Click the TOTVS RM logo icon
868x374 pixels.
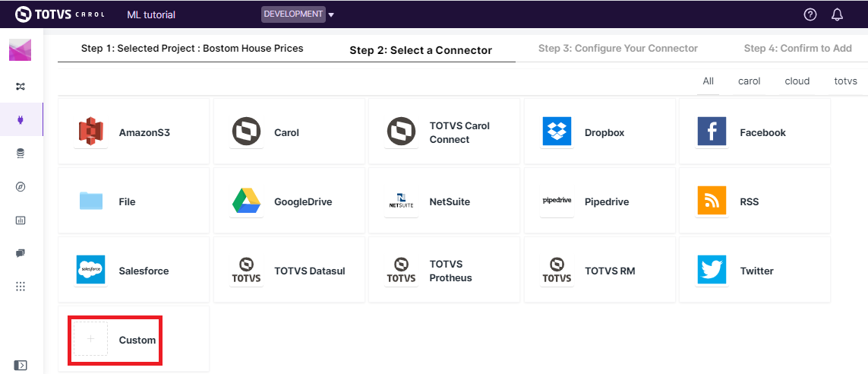point(557,271)
